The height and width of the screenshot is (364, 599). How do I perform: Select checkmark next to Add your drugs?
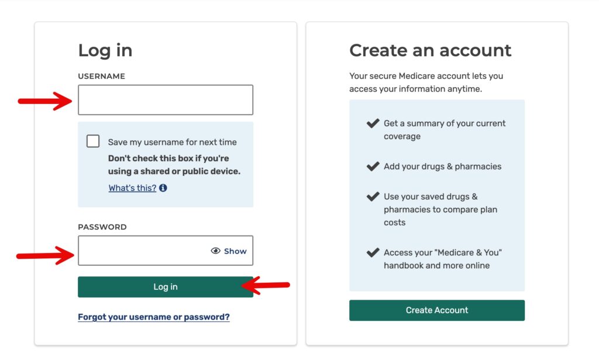coord(373,167)
